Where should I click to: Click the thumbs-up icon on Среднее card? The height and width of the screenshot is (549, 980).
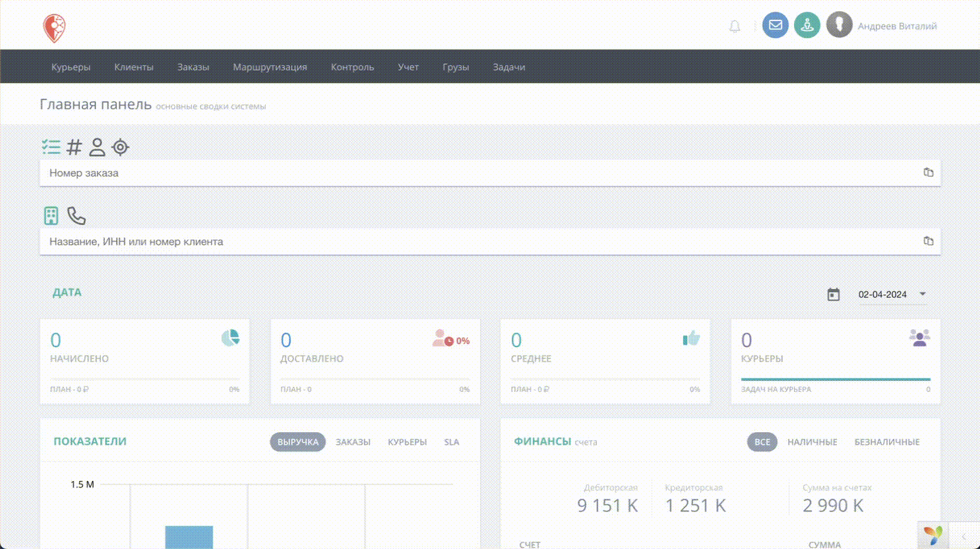click(x=691, y=338)
